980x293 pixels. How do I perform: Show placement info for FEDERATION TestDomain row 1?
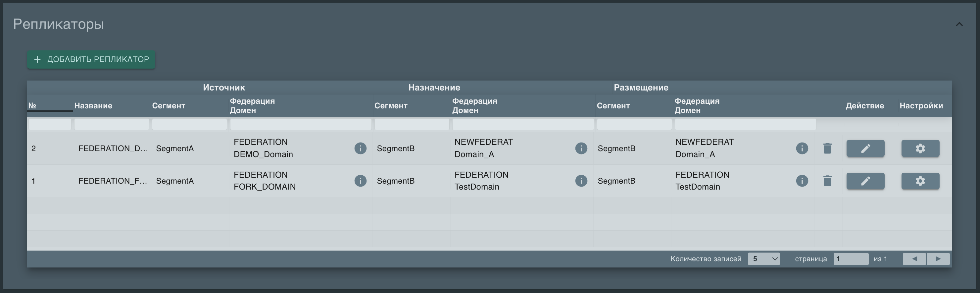point(802,181)
